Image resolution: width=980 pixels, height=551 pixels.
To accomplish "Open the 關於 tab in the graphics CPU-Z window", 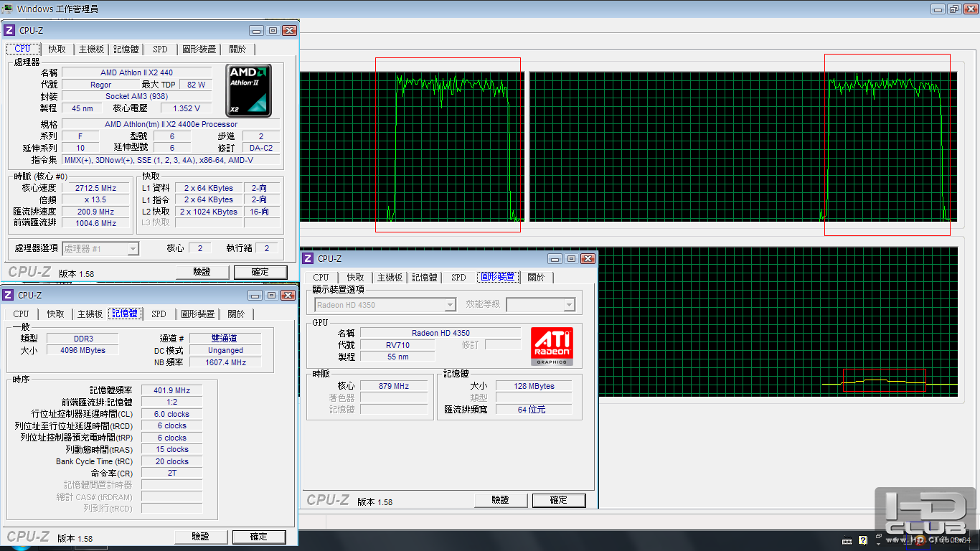I will [x=536, y=277].
